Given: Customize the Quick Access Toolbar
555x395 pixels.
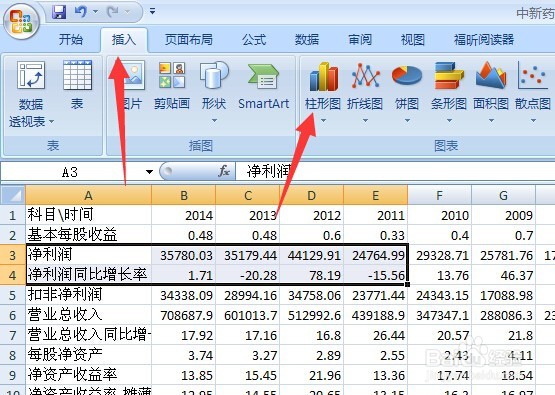Looking at the screenshot, I should point(153,12).
